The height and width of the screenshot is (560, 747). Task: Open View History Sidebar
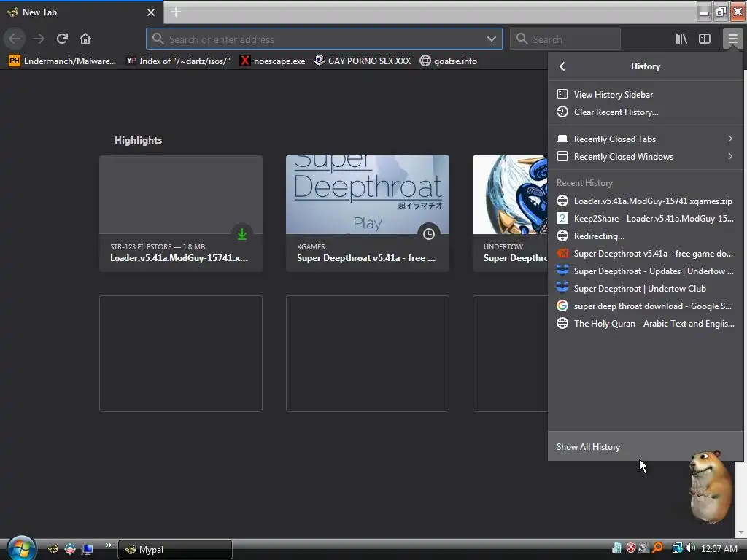pyautogui.click(x=646, y=94)
